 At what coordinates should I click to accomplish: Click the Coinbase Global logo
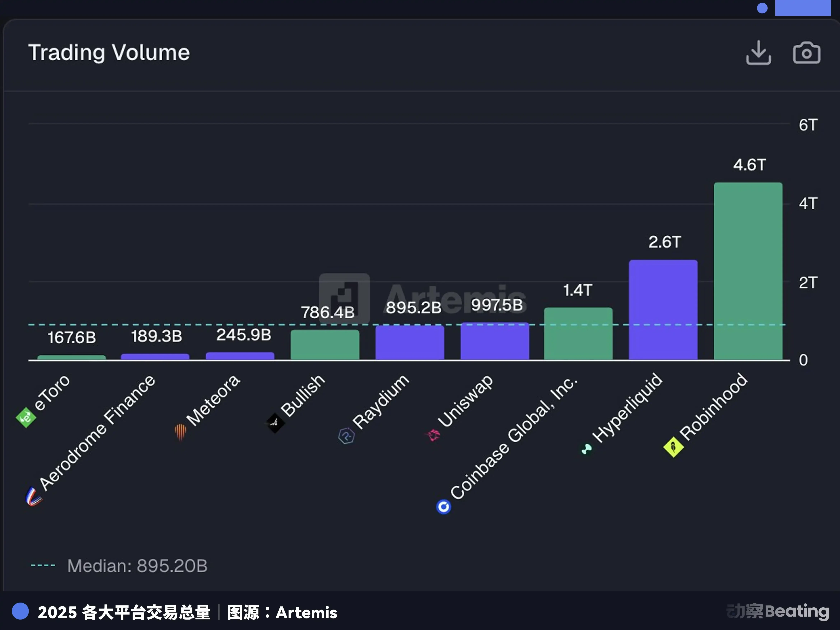[443, 506]
